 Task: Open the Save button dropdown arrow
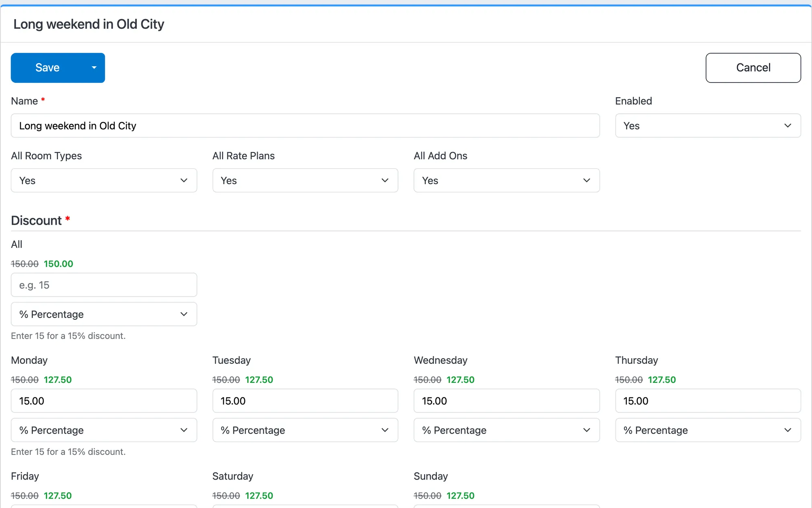point(94,68)
